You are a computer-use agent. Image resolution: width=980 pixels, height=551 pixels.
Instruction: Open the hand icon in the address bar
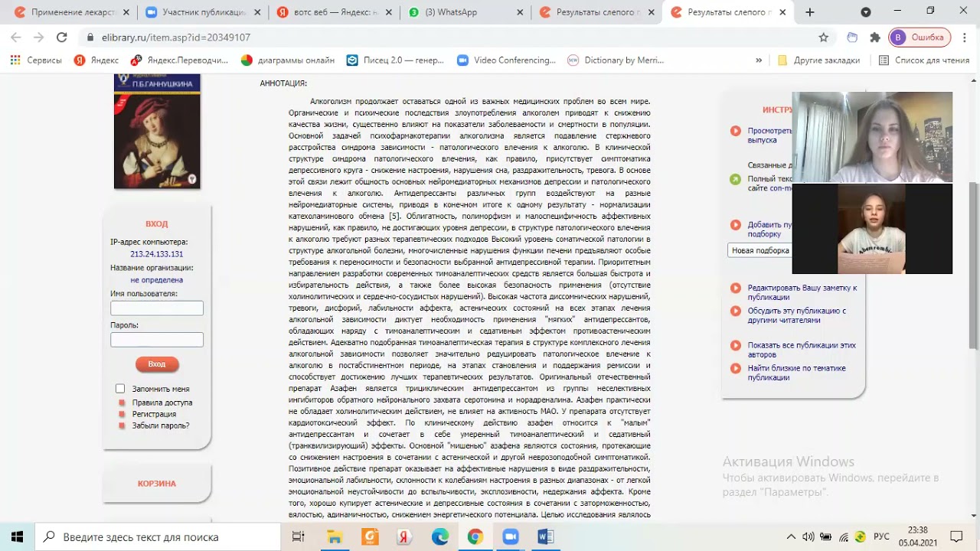click(x=852, y=37)
